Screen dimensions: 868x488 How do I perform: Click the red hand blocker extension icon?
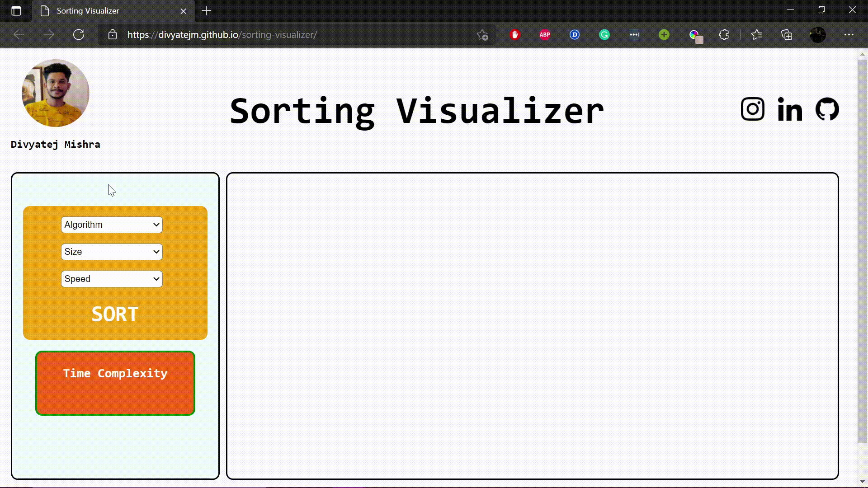point(514,35)
